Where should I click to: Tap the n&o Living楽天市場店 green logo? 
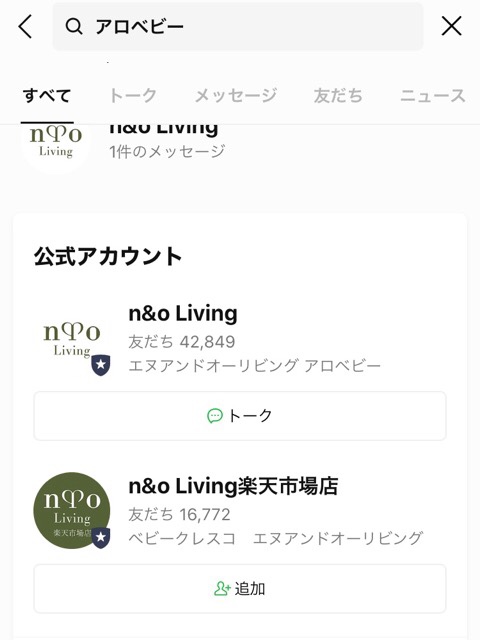[x=72, y=511]
